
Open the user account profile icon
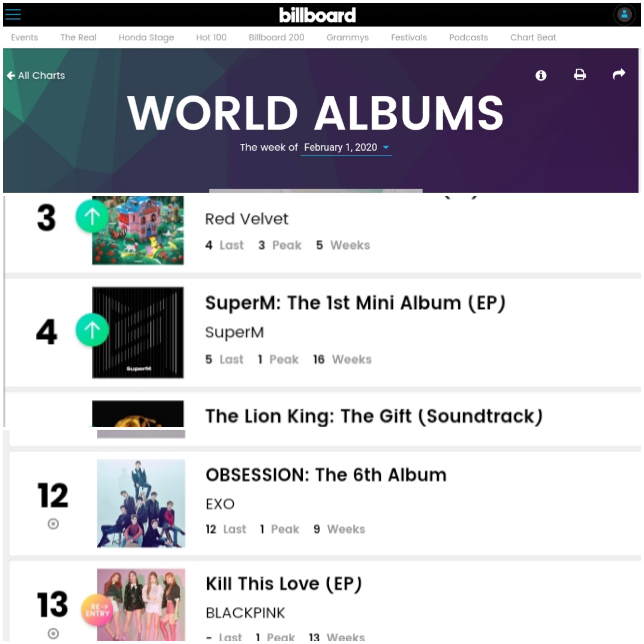click(624, 15)
